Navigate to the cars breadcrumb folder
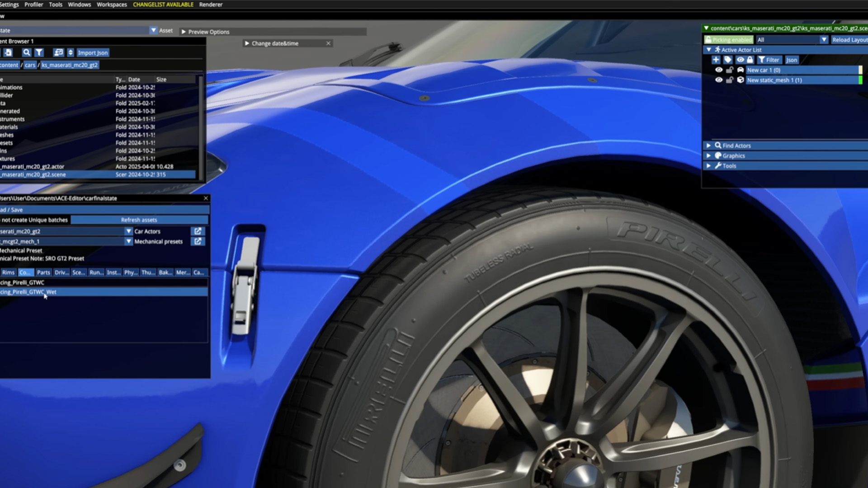Viewport: 868px width, 488px height. [30, 65]
